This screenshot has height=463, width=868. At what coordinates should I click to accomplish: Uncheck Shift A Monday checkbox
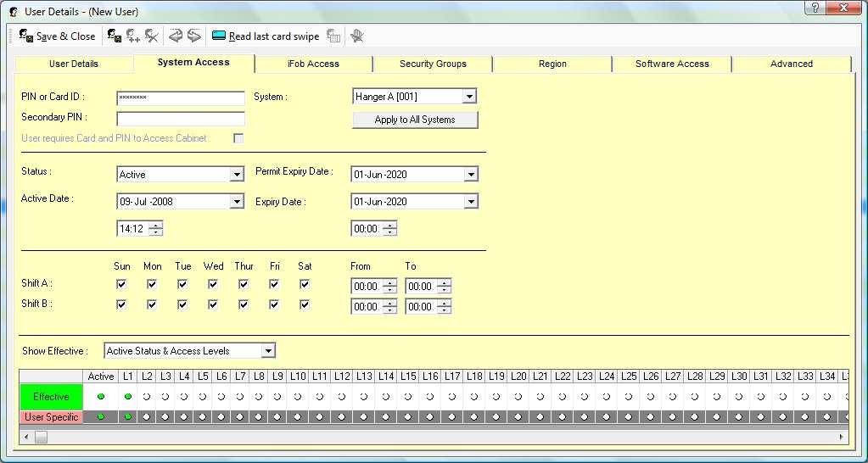tap(152, 284)
